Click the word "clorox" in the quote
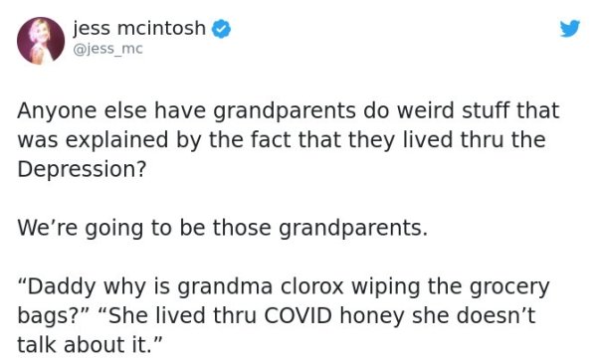This screenshot has width=597, height=364. (312, 286)
